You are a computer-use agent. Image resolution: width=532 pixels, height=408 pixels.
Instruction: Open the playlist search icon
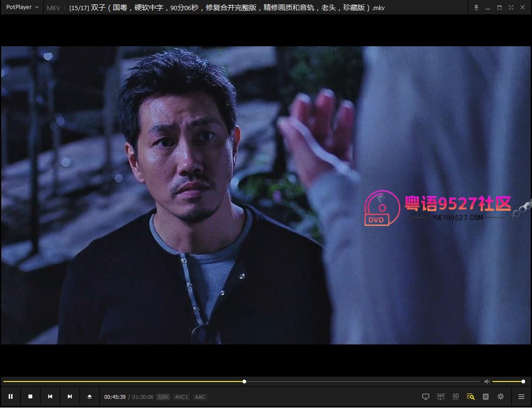point(471,396)
